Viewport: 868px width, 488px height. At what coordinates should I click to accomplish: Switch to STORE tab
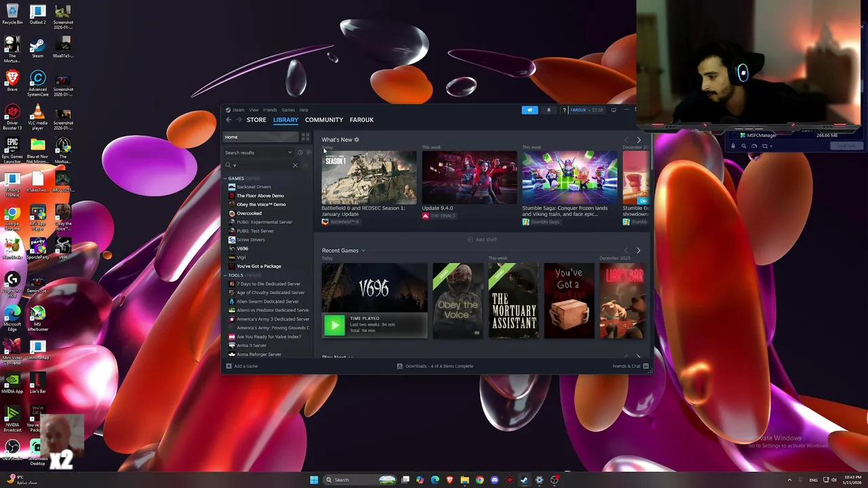point(256,120)
